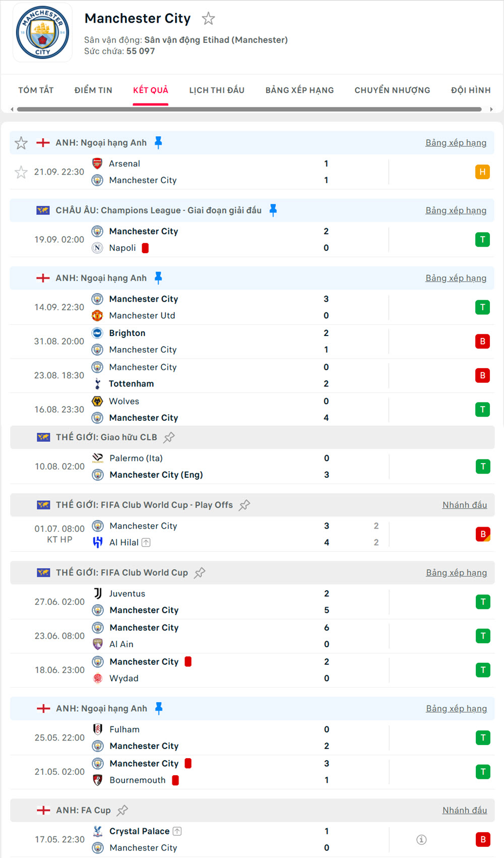Pin the ANH: FA Cup section
Image resolution: width=504 pixels, height=858 pixels.
pyautogui.click(x=122, y=810)
